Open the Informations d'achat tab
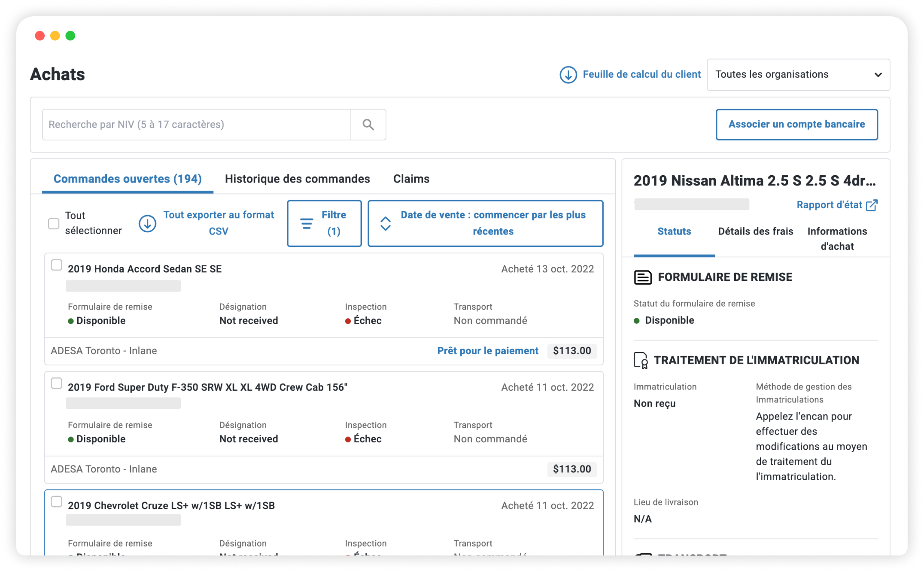This screenshot has width=924, height=572. [x=837, y=239]
